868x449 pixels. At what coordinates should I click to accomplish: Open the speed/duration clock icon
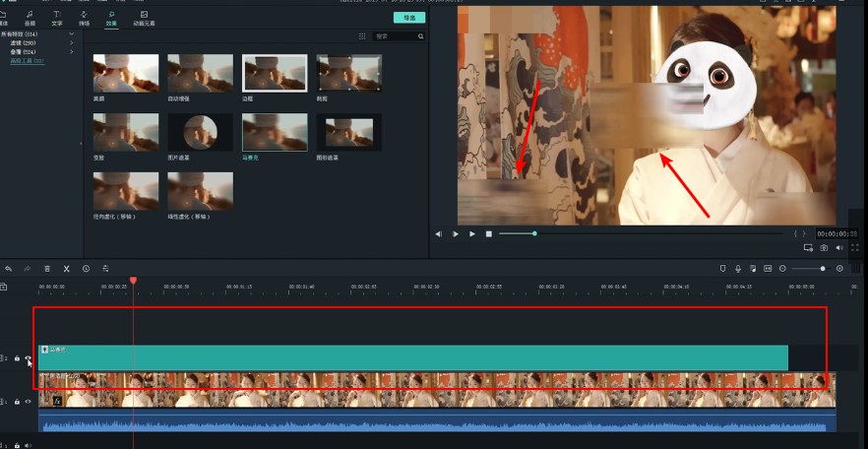(x=86, y=269)
